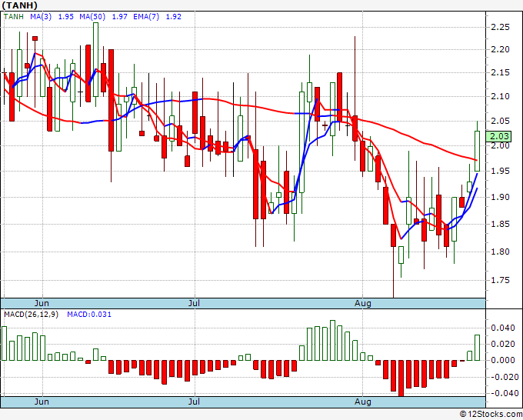The height and width of the screenshot is (420, 523).
Task: Click the latest green MACD histogram bar
Action: pyautogui.click(x=478, y=348)
